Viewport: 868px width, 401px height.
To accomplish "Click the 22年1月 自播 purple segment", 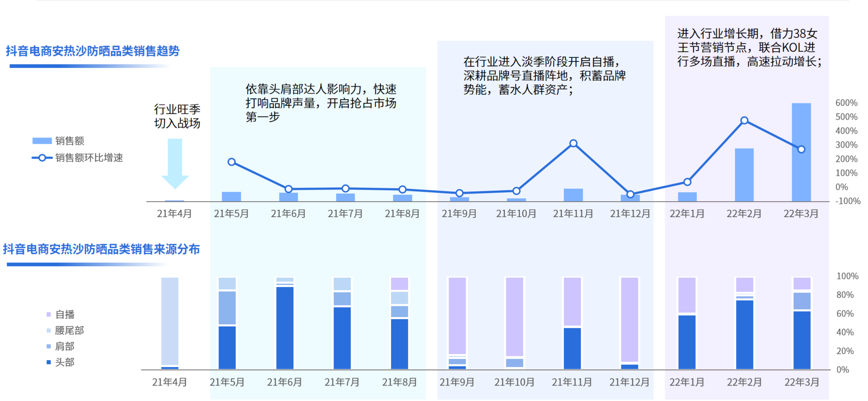I will coord(687,295).
